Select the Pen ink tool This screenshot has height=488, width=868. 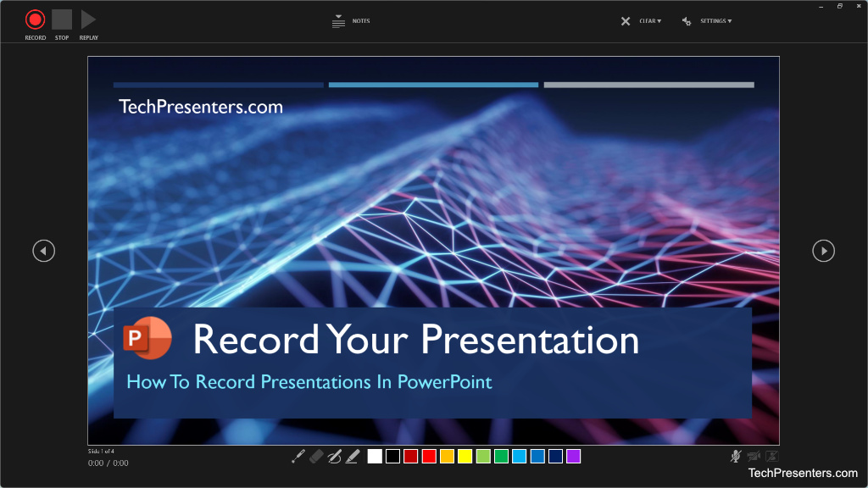(334, 457)
